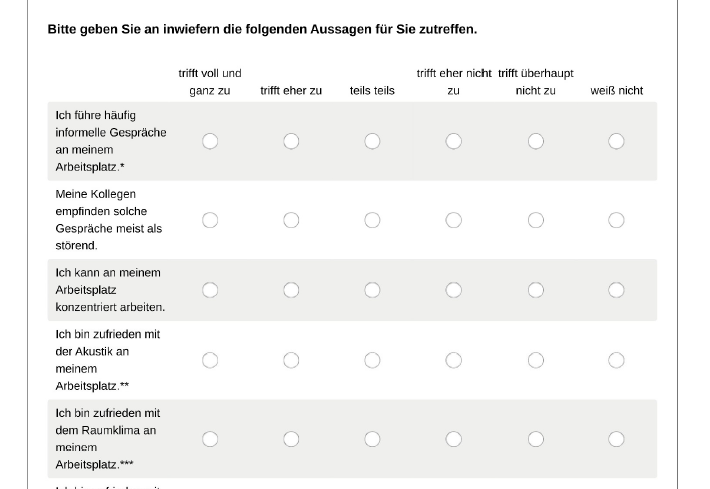Pick 'trifft überhaupt nicht zu' for Kollegen störend
This screenshot has width=710, height=489.
click(x=536, y=220)
